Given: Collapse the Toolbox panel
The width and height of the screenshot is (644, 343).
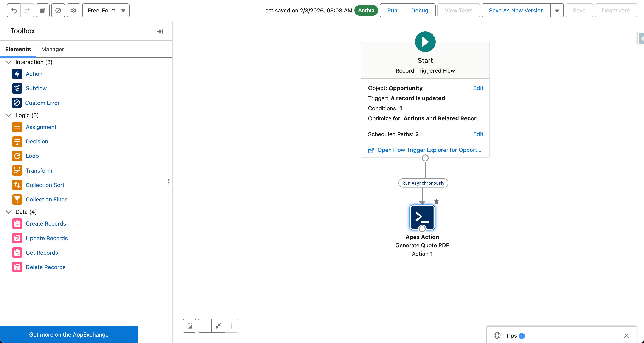Looking at the screenshot, I should pyautogui.click(x=160, y=31).
